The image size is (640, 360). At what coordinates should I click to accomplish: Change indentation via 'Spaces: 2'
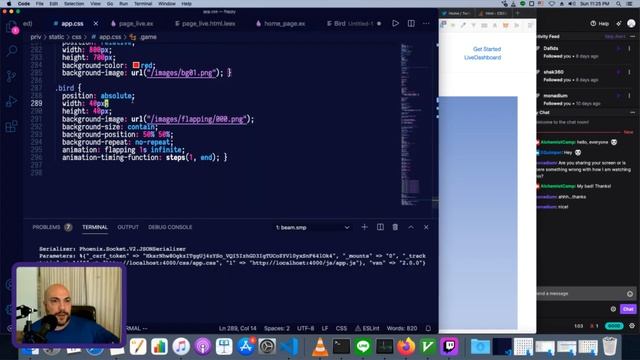tap(277, 328)
